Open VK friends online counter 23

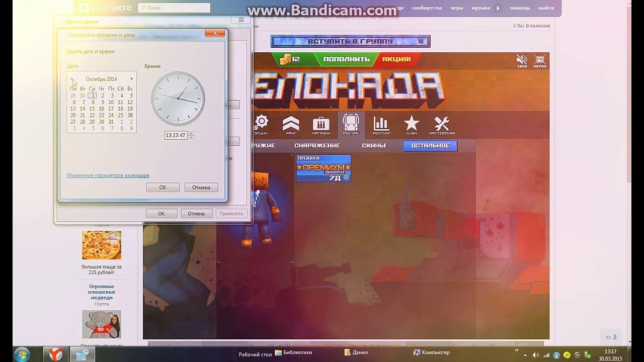(x=611, y=337)
